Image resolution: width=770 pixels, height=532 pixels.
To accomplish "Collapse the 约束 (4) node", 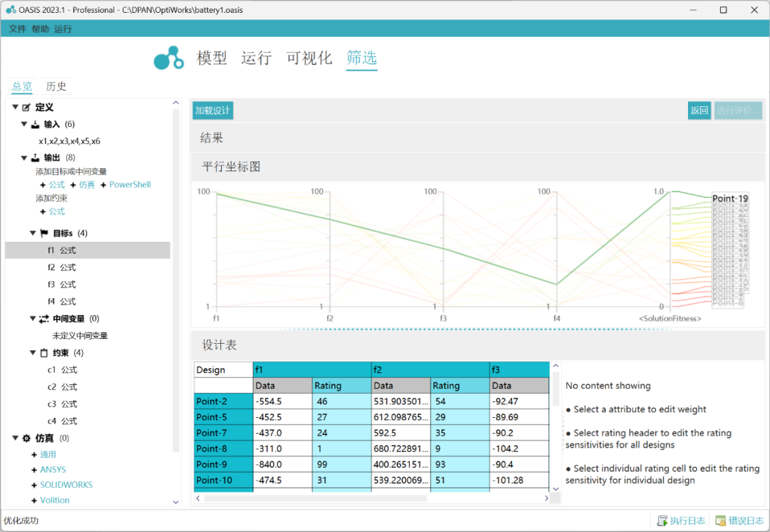I will coord(33,352).
